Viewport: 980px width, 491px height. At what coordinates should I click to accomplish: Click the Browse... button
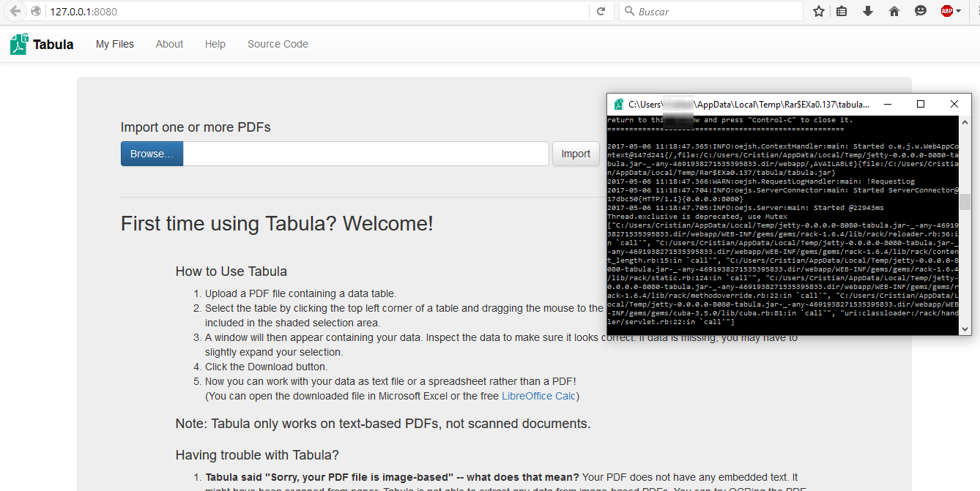tap(152, 154)
